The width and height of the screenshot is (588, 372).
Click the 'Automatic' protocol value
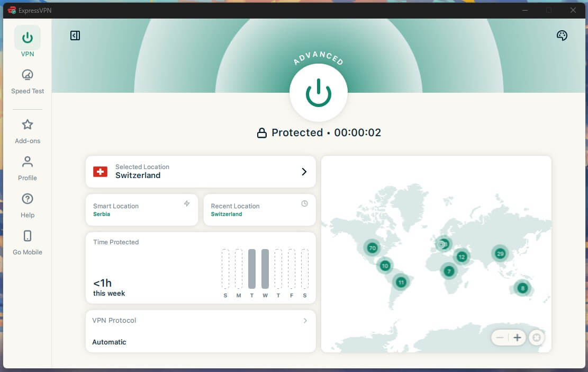tap(109, 342)
